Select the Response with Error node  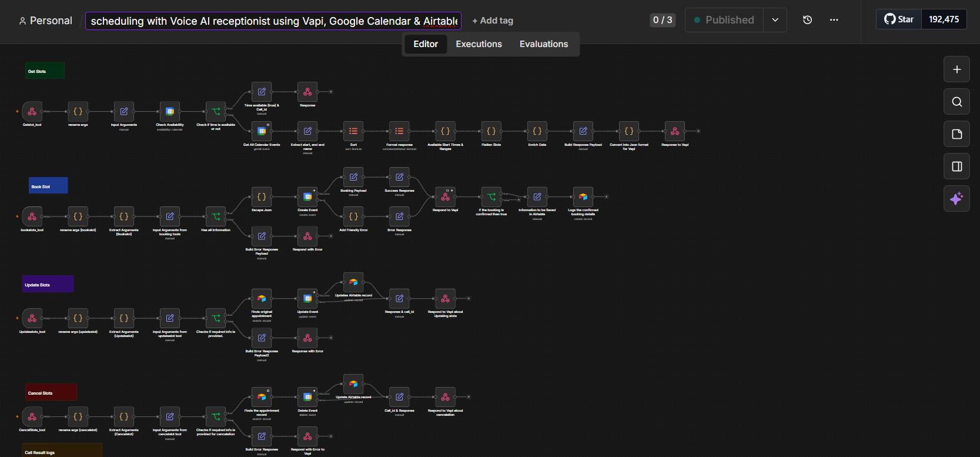307,338
